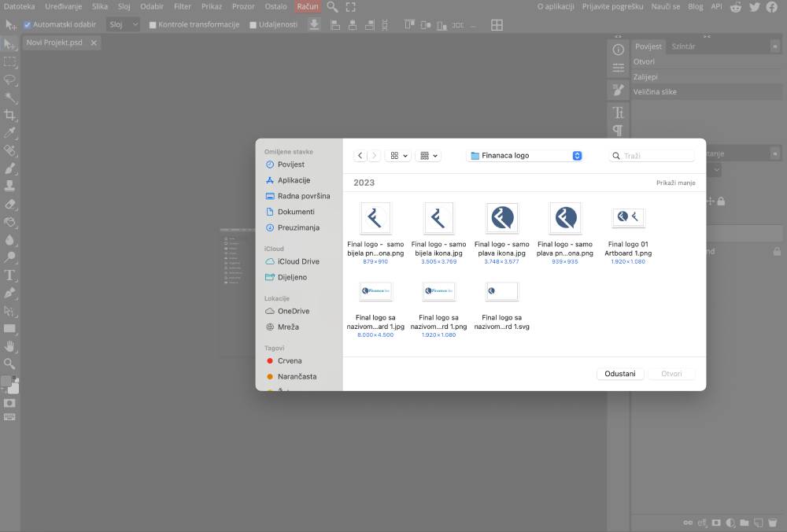Switch to the Povijest panel tab
The width and height of the screenshot is (787, 532).
tap(648, 46)
